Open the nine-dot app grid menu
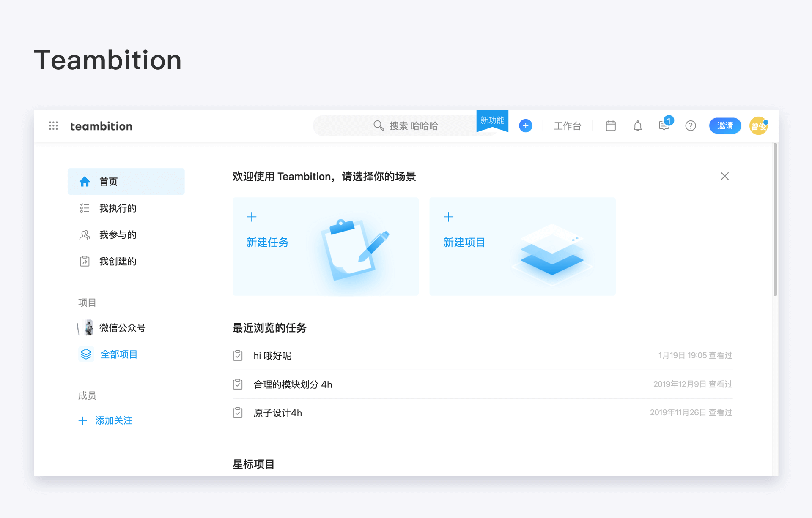 [x=53, y=125]
